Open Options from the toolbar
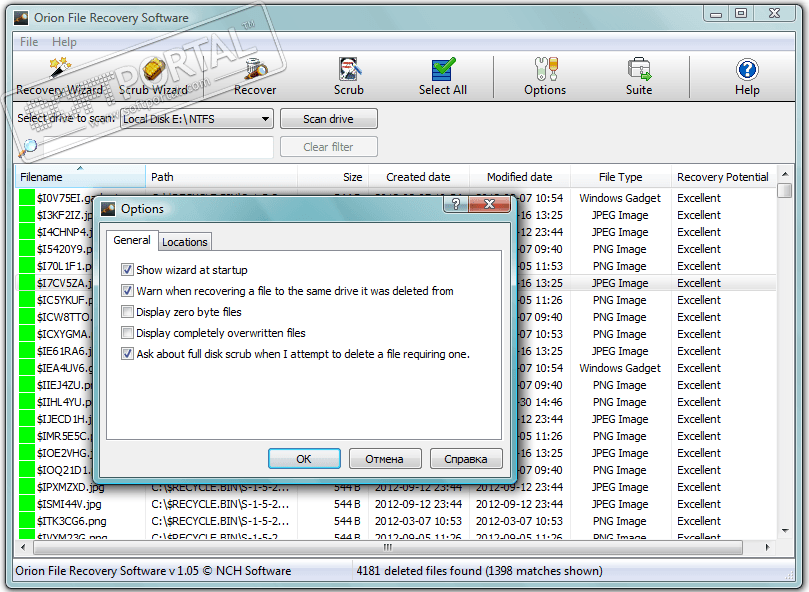 (x=545, y=76)
